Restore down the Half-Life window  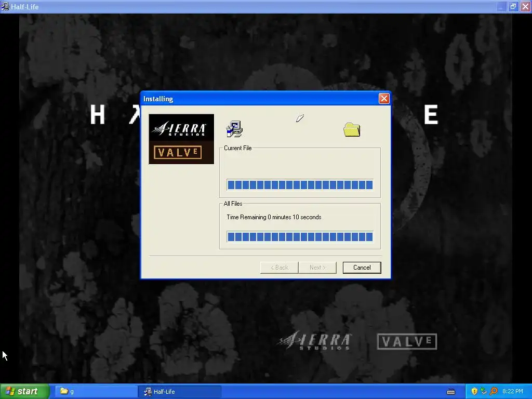513,6
